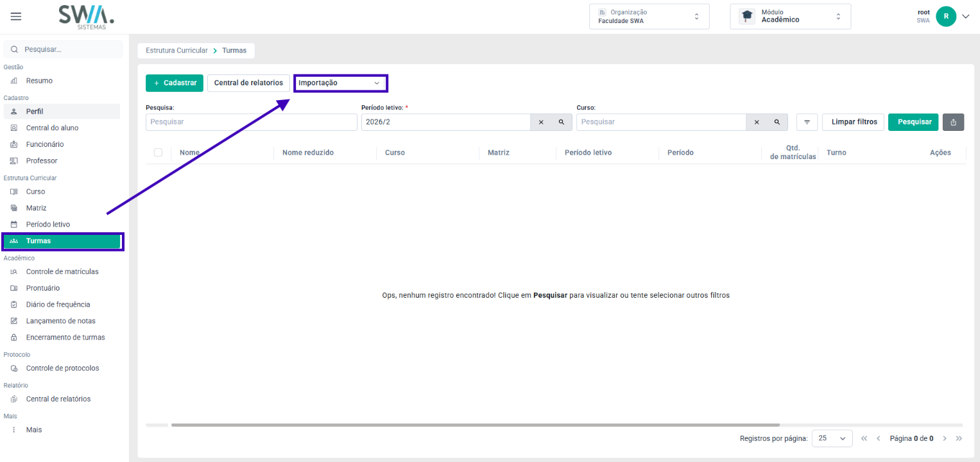Viewport: 980px width, 462px height.
Task: Go to the previous results page
Action: 879,438
